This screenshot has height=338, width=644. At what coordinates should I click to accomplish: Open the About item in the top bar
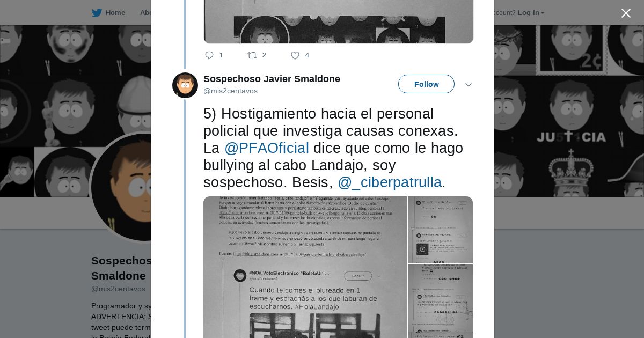click(145, 13)
